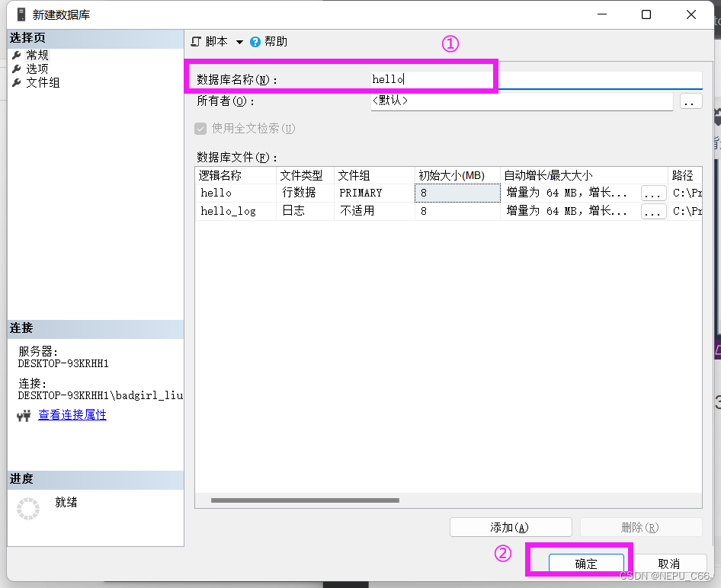Click the Script toolbar icon
The image size is (721, 588).
tap(197, 42)
